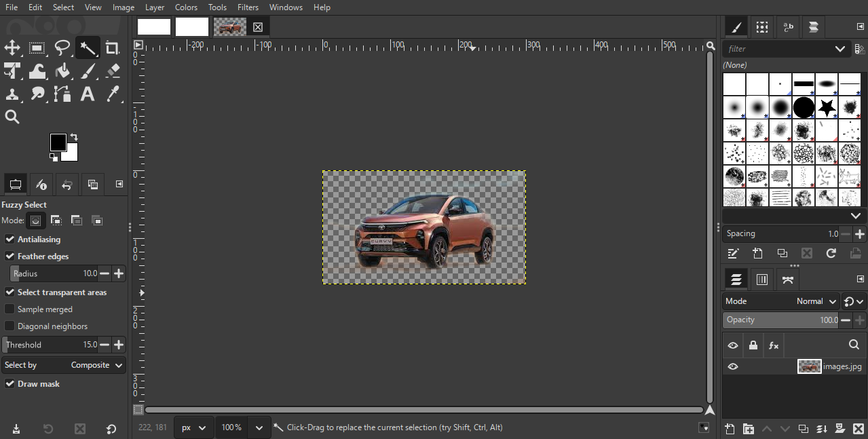Viewport: 868px width, 439px height.
Task: Open the Filters menu
Action: tap(248, 7)
